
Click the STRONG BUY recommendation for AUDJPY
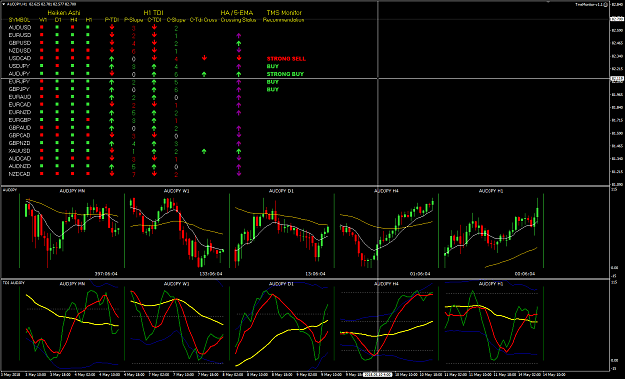[x=285, y=74]
